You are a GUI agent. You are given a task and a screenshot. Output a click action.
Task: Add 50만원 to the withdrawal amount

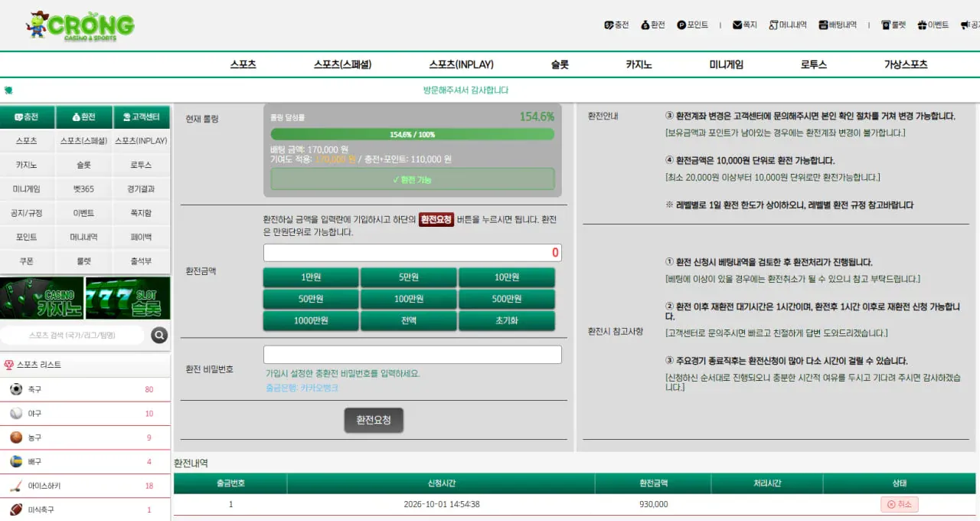(x=311, y=299)
